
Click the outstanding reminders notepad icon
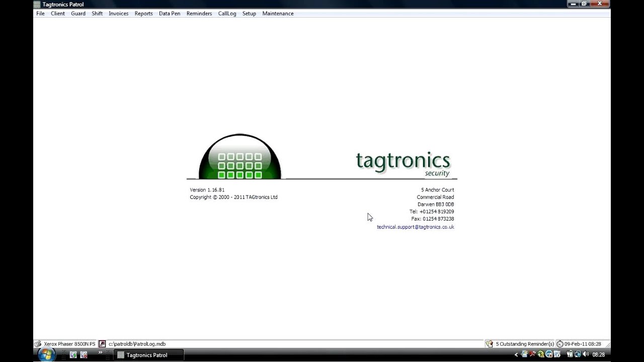pos(489,344)
